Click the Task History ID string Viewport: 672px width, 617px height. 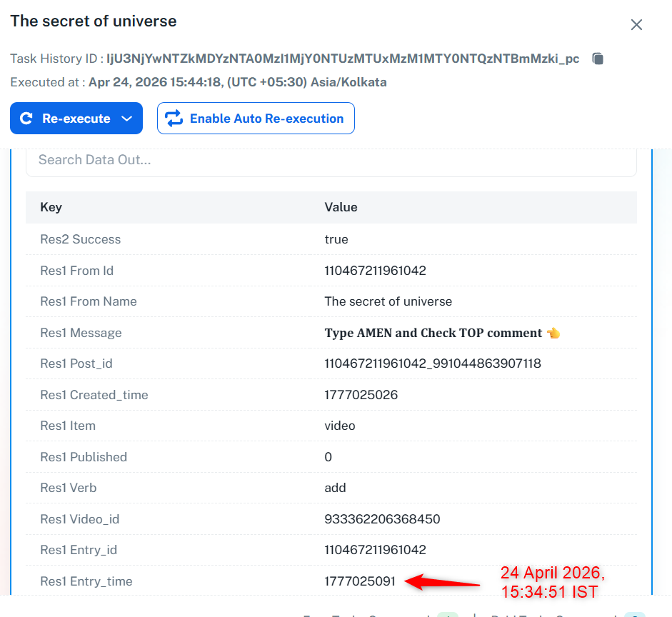pyautogui.click(x=343, y=59)
